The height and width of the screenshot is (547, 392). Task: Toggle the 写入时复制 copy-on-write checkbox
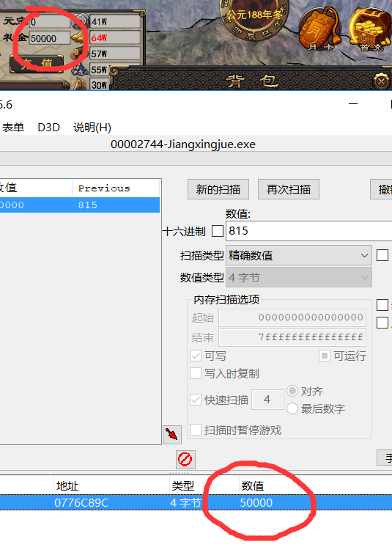click(x=196, y=373)
